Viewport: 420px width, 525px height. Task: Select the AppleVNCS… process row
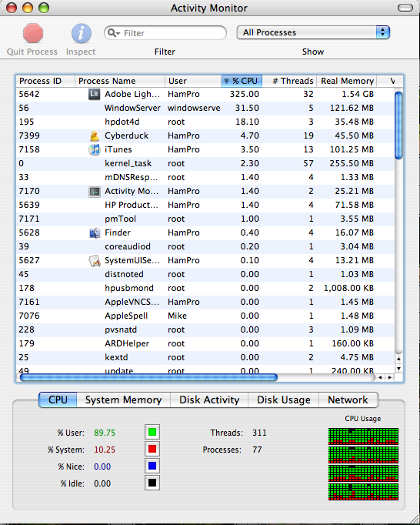(205, 302)
